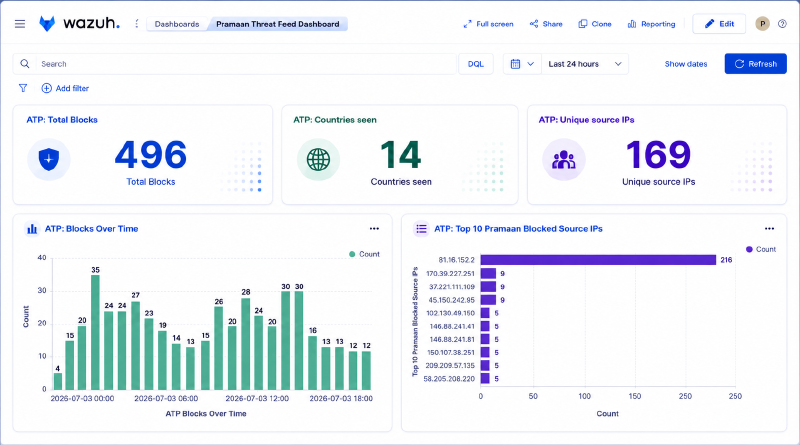Viewport: 800px width, 445px height.
Task: Open the help icon
Action: point(782,24)
